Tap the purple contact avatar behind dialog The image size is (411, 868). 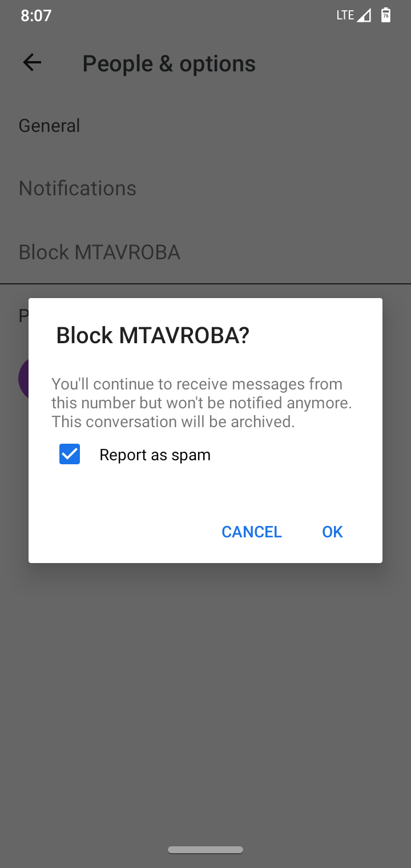23,378
